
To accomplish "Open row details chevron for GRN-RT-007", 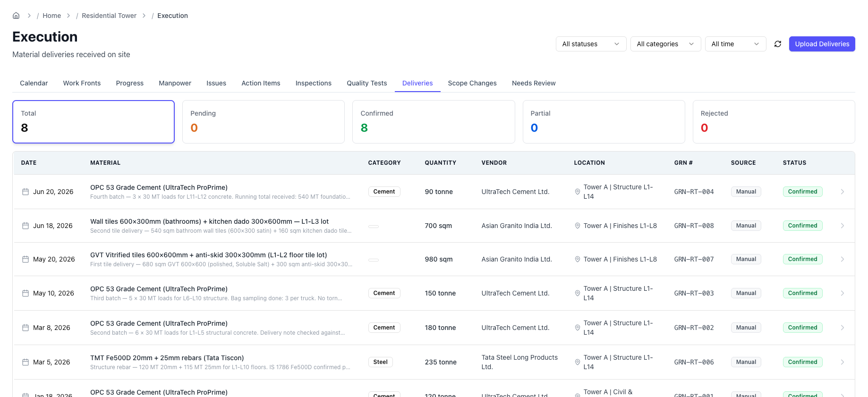I will coord(842,259).
